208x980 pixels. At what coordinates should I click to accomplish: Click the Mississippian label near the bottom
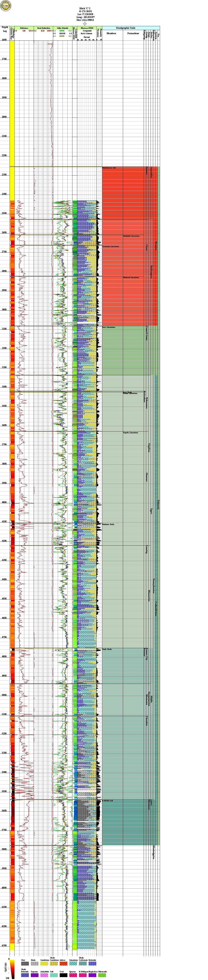pyautogui.click(x=154, y=853)
